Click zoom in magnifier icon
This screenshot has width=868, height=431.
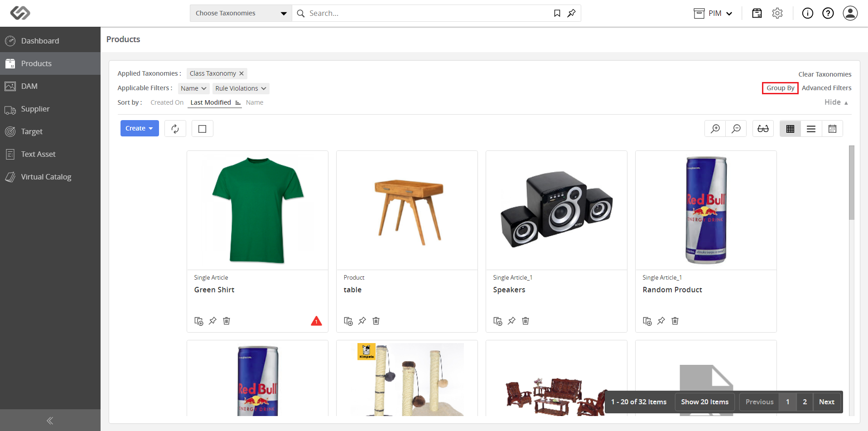click(x=715, y=129)
